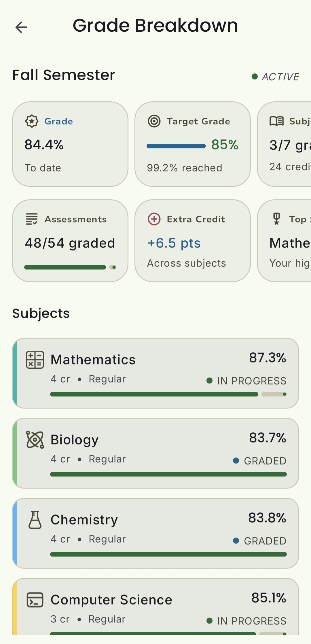Tap the open book Subjects icon
The height and width of the screenshot is (644, 311).
(x=276, y=121)
